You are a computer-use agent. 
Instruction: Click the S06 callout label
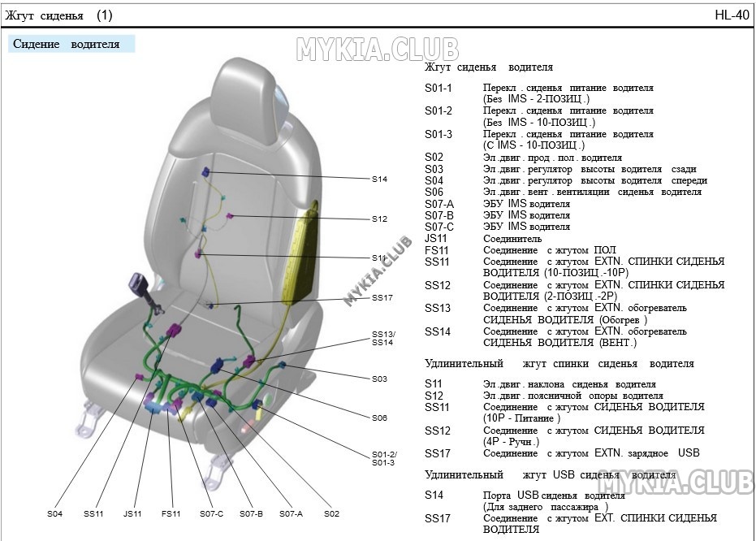[x=379, y=418]
